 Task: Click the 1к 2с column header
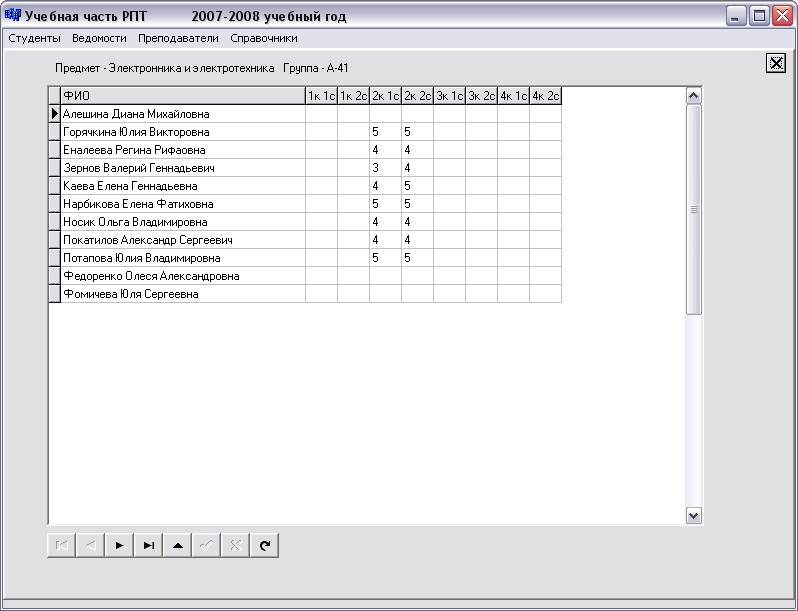point(354,96)
